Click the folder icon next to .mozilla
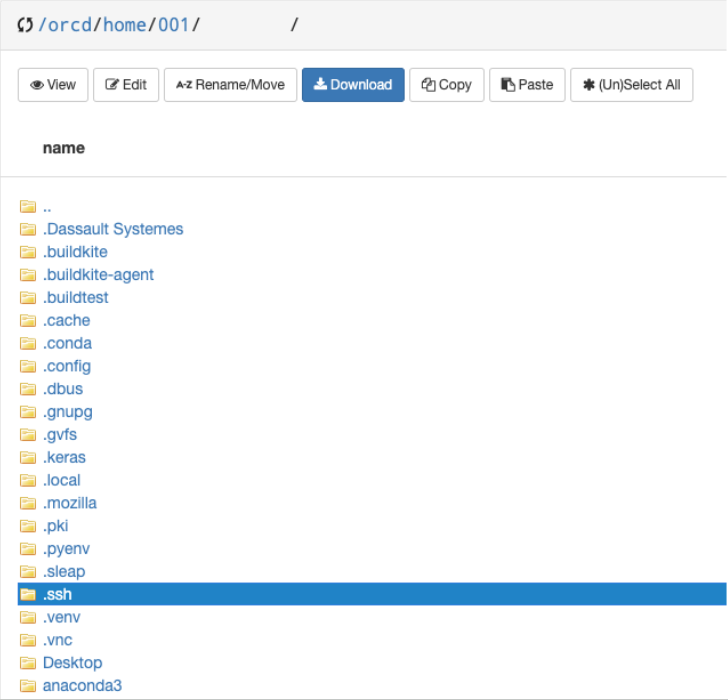Screen dimensions: 728x700 (x=28, y=503)
